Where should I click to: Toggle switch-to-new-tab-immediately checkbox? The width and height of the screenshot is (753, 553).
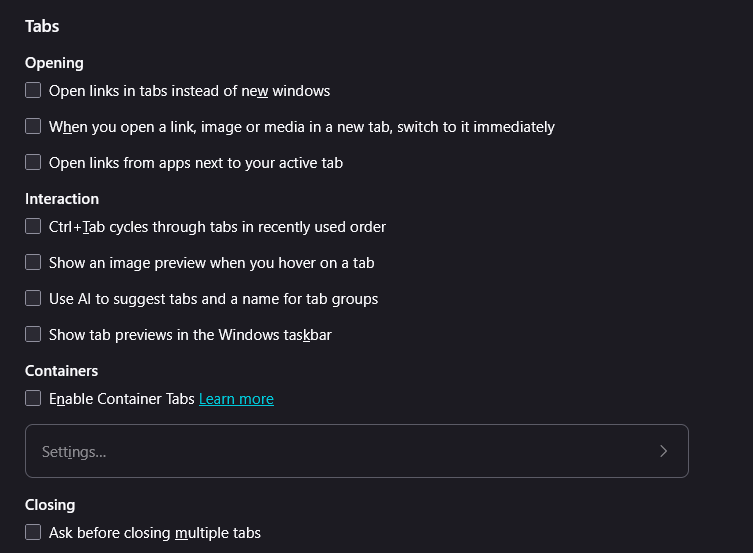(33, 127)
